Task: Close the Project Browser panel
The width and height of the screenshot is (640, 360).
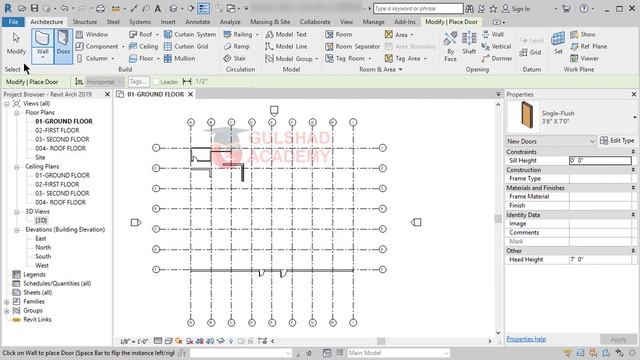Action: coord(107,94)
